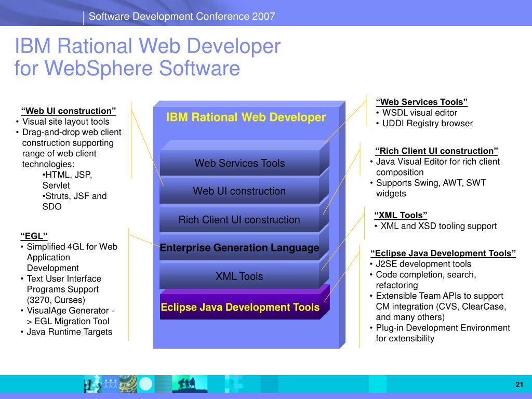The height and width of the screenshot is (399, 532).
Task: Click the purple 'Eclipse Java Development Tools' block
Action: pyautogui.click(x=240, y=307)
